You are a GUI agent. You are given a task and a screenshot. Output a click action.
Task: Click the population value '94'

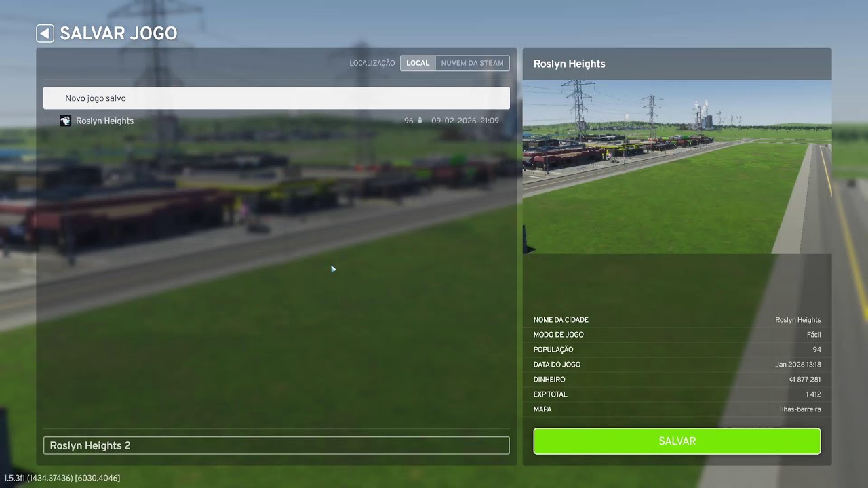point(816,350)
